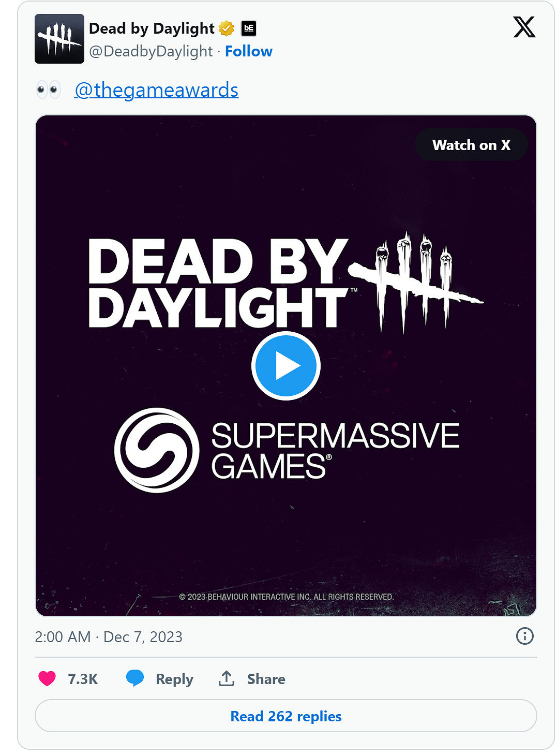Like the tweet with the heart icon

coord(47,678)
